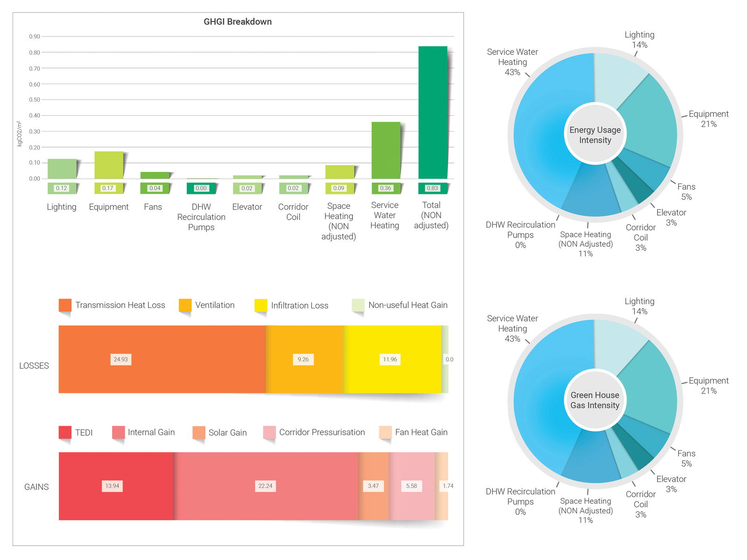Click DHW Recirculation Pumps 0% label, Green House pie

click(x=521, y=502)
